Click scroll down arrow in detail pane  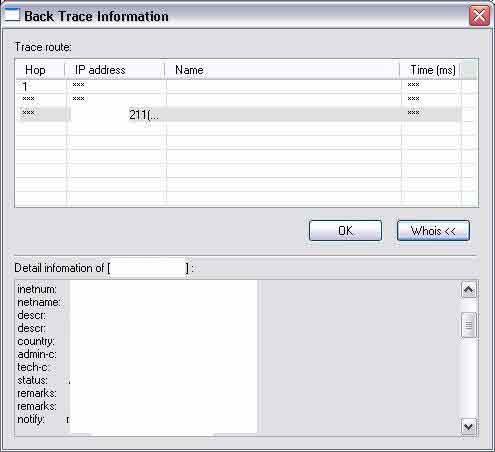coord(468,427)
